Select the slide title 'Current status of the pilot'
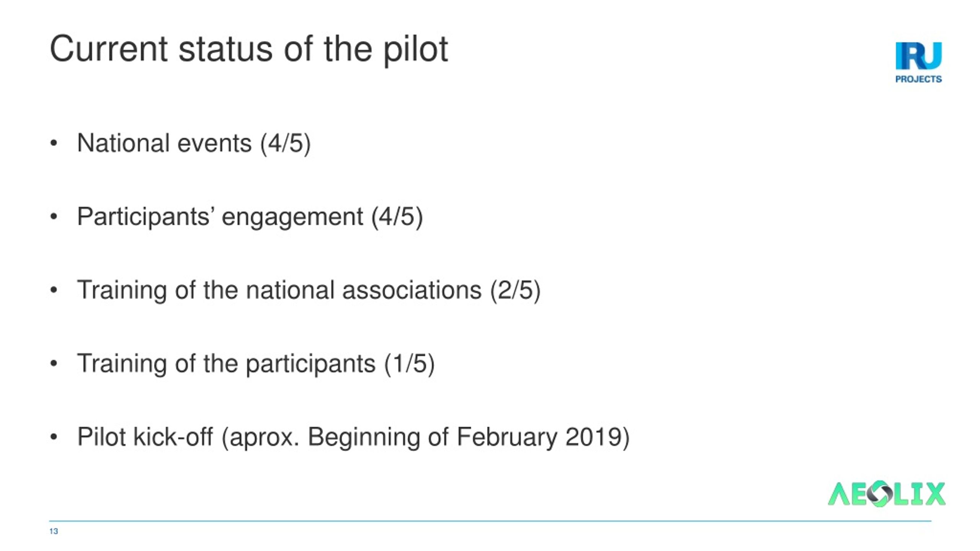Screen dimensions: 980x551 pos(249,50)
